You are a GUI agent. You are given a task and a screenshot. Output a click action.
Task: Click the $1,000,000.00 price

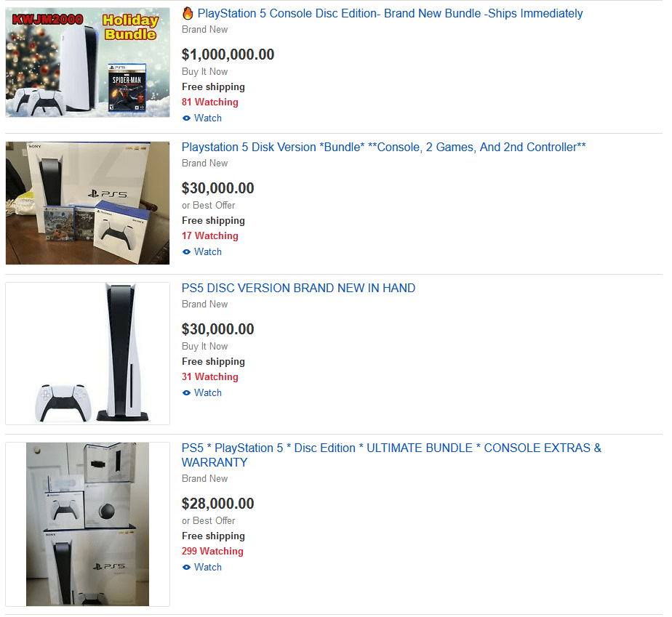tap(228, 55)
